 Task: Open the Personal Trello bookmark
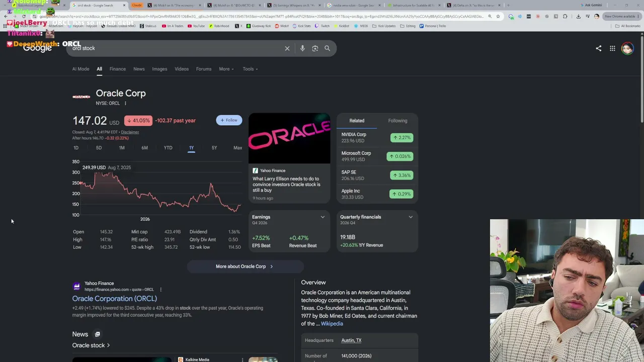(433, 26)
